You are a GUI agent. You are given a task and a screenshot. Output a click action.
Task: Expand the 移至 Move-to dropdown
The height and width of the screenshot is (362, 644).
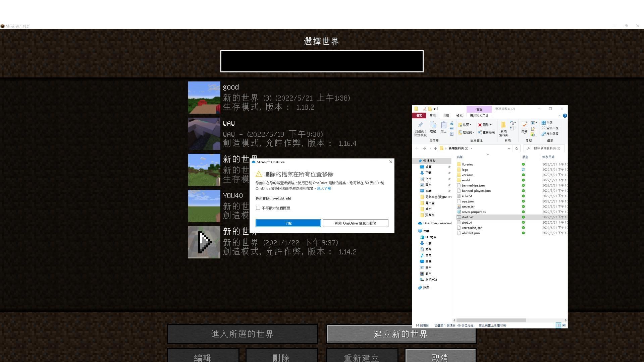pyautogui.click(x=471, y=125)
